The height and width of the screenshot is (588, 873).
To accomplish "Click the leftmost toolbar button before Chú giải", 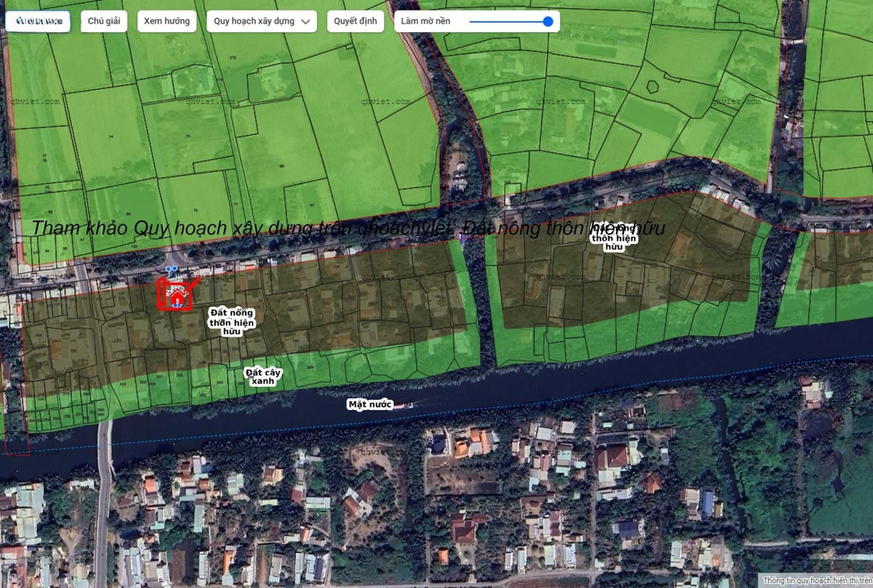I will 38,21.
